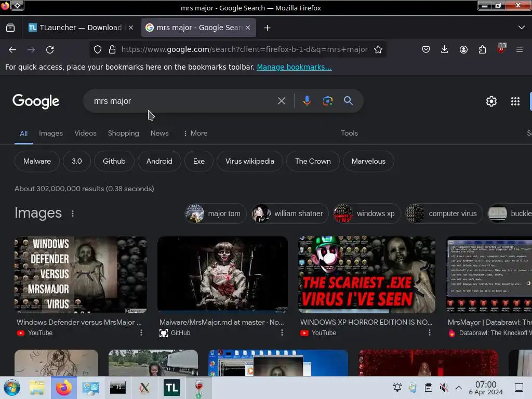Image resolution: width=532 pixels, height=399 pixels.
Task: Switch to Videos search results
Action: coord(86,134)
